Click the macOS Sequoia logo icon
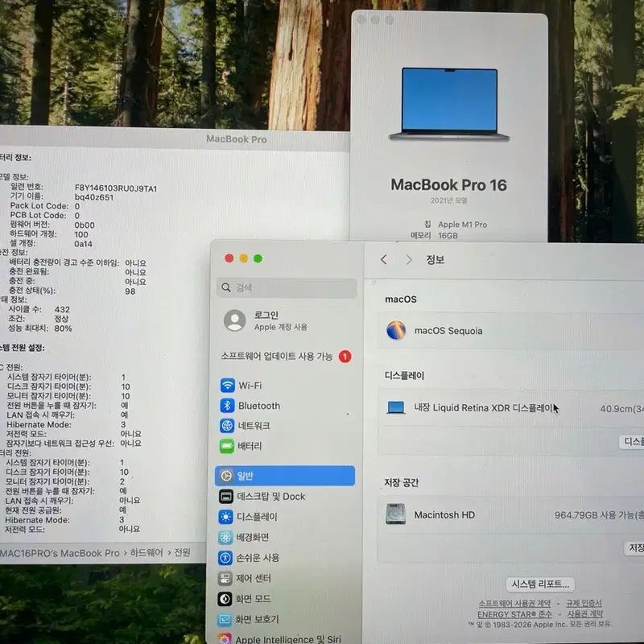This screenshot has width=644, height=644. point(396,330)
